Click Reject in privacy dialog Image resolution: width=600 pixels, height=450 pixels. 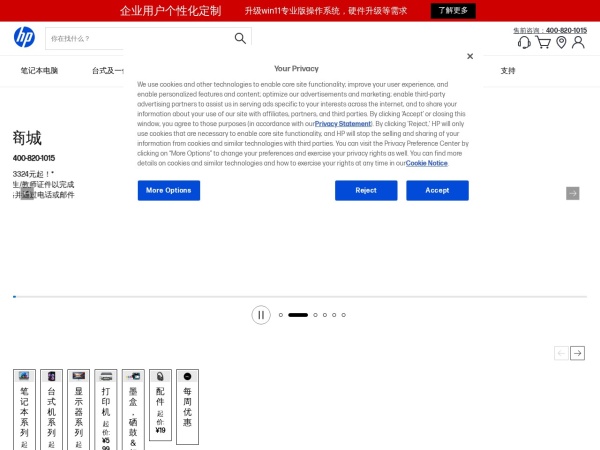click(x=366, y=190)
